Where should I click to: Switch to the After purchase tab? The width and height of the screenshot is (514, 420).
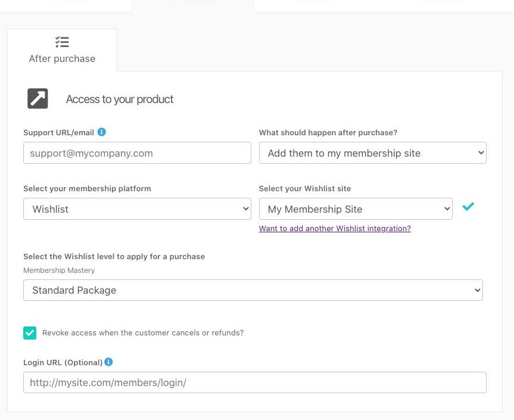(x=62, y=51)
